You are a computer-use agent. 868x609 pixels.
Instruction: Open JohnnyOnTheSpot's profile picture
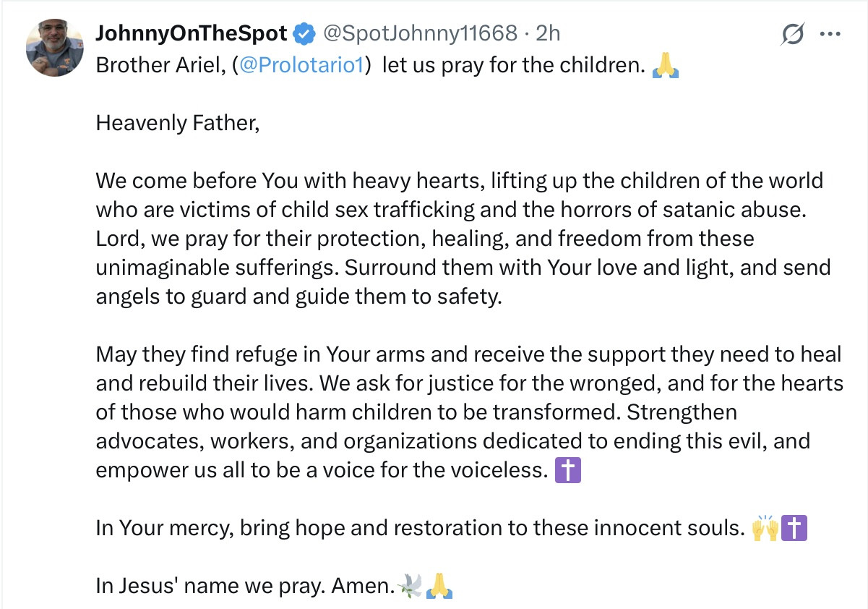click(x=54, y=48)
